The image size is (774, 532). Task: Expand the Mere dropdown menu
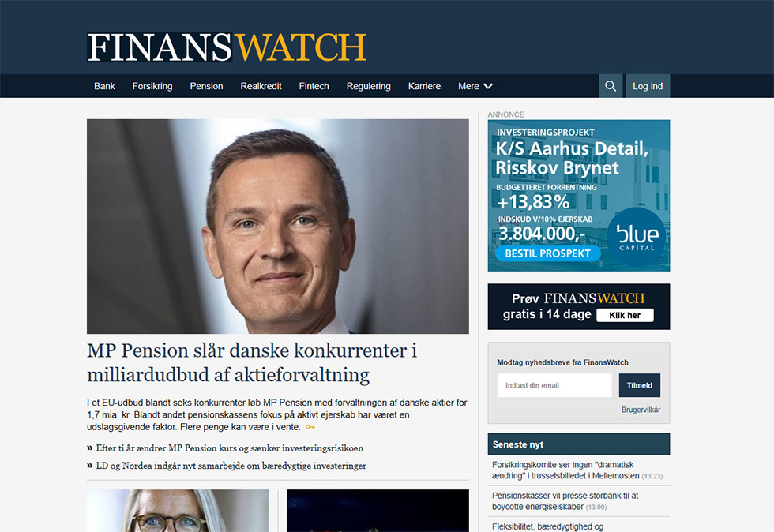click(475, 86)
